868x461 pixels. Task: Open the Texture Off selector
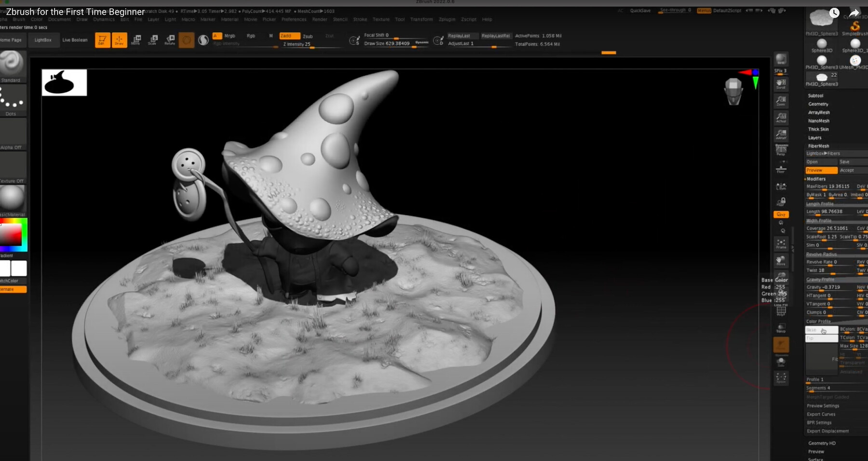(x=12, y=167)
